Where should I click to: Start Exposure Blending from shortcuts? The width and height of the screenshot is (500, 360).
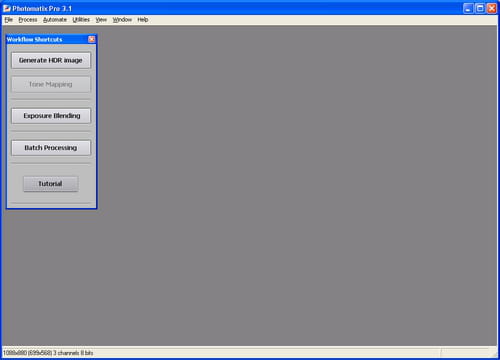pos(51,116)
